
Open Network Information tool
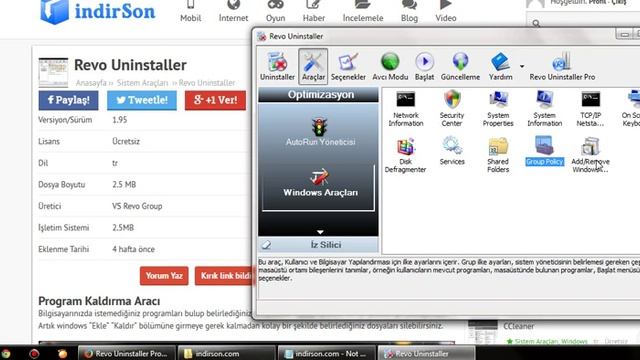point(406,109)
